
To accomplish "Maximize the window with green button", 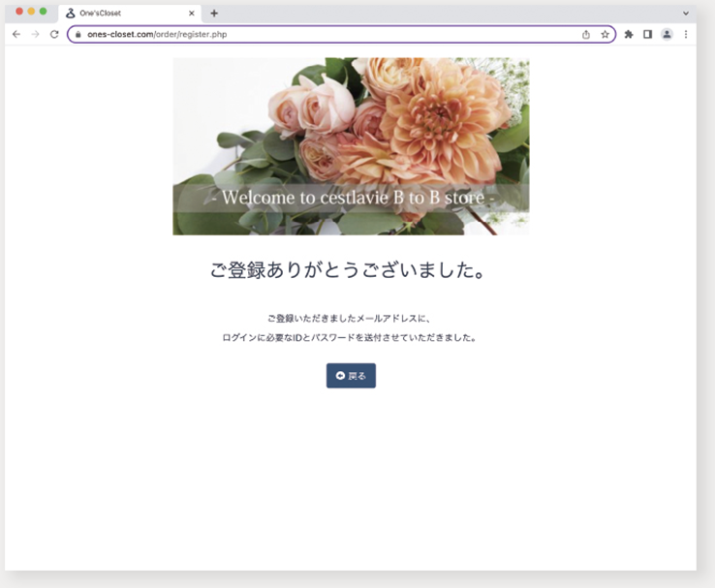I will [43, 12].
